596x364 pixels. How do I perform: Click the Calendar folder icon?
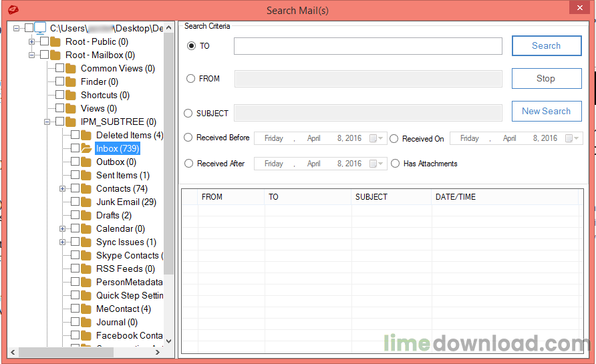(x=86, y=228)
